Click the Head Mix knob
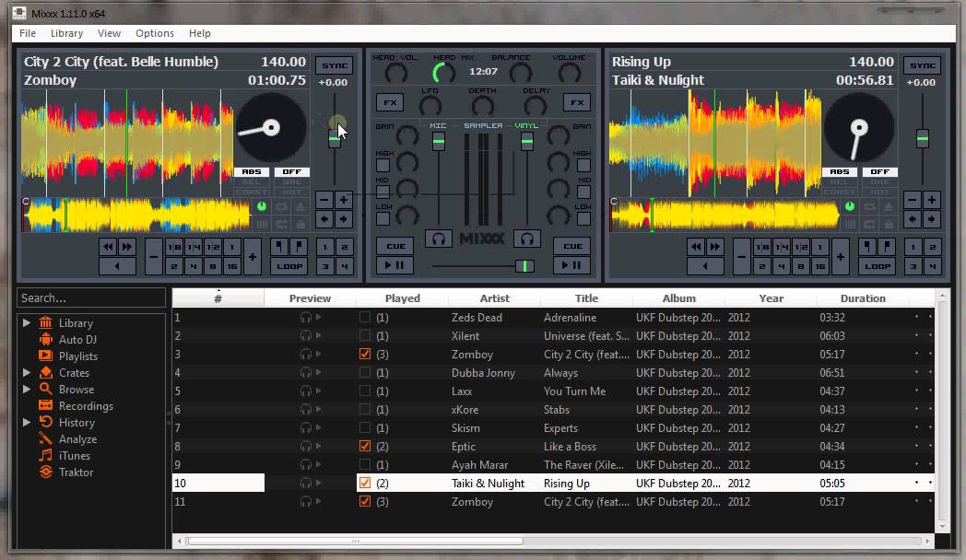 (x=444, y=74)
